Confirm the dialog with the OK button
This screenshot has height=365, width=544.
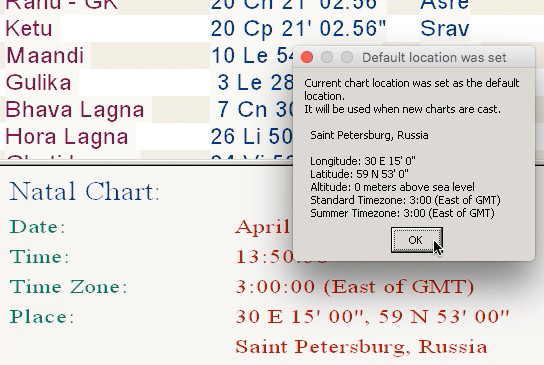coord(417,240)
